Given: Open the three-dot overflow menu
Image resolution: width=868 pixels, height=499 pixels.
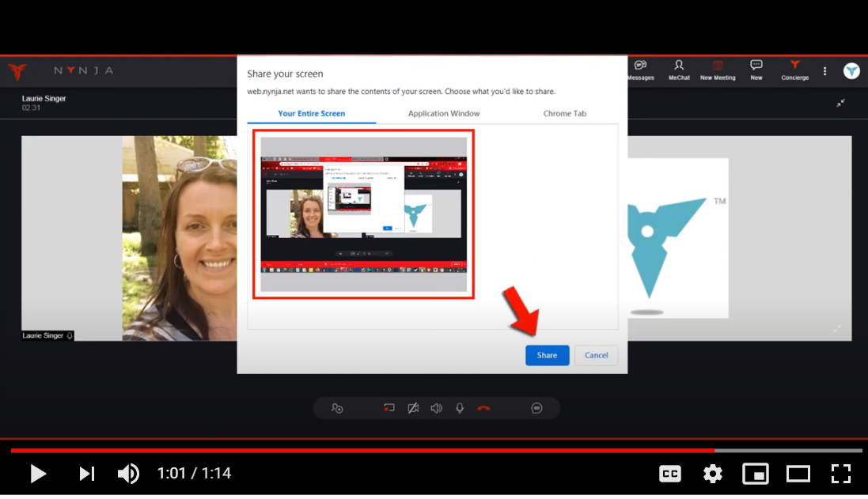Looking at the screenshot, I should click(824, 70).
